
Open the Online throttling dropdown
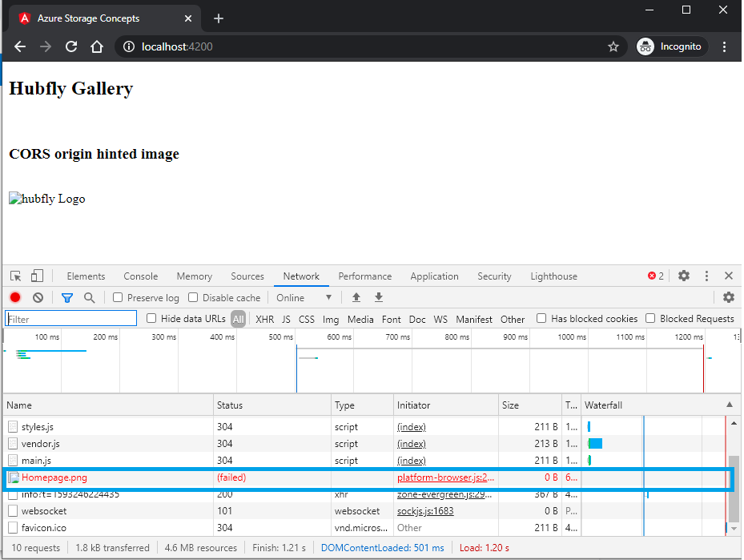click(304, 297)
